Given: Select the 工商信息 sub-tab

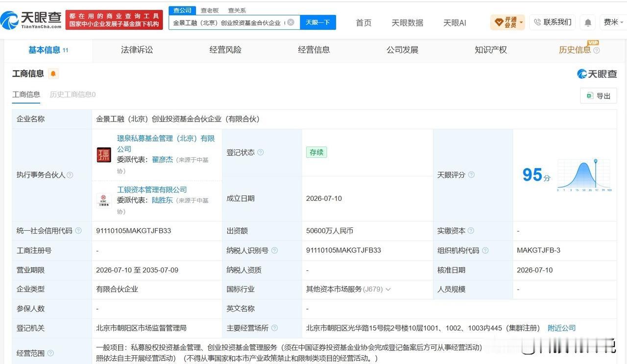Looking at the screenshot, I should click(26, 95).
